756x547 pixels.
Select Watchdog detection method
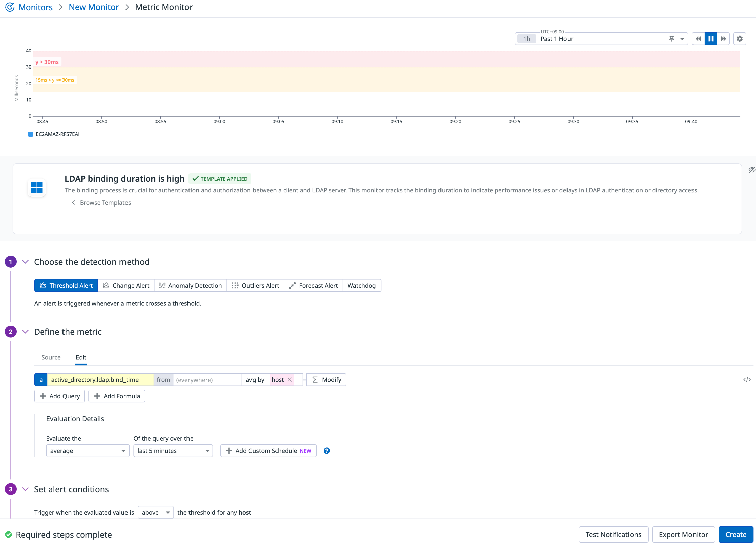[x=362, y=286]
